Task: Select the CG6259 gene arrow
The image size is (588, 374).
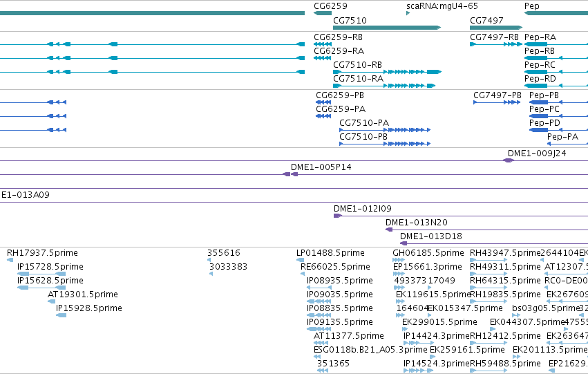Action: tap(323, 13)
